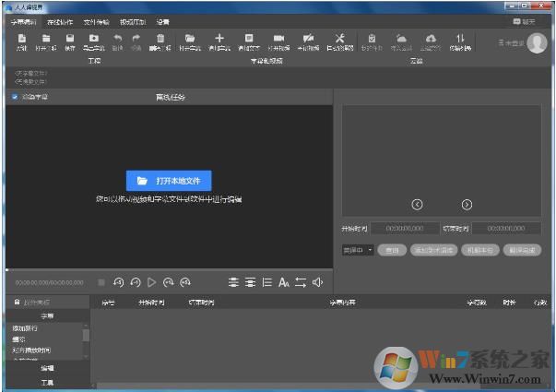Click the trash can delete icon

tap(160, 39)
